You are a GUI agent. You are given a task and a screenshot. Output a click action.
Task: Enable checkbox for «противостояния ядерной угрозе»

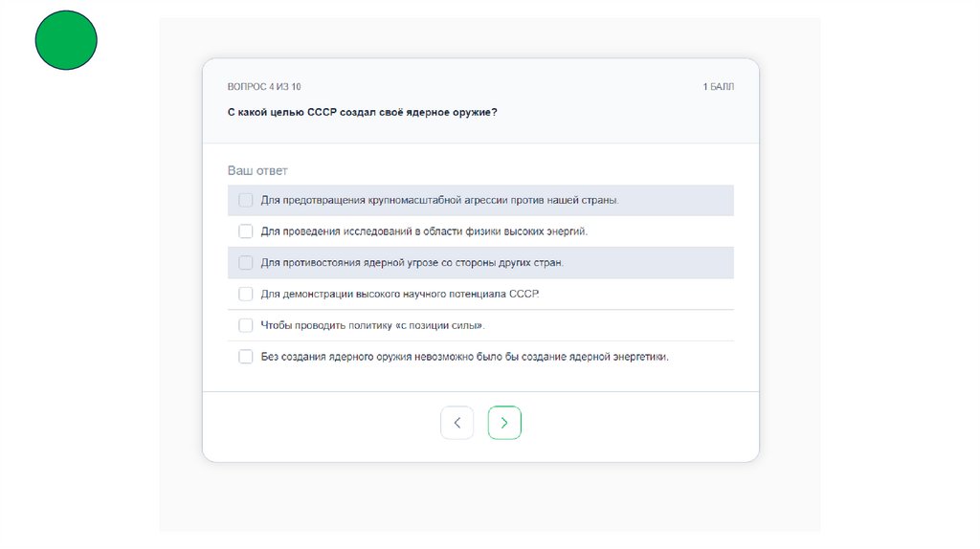[x=246, y=262]
